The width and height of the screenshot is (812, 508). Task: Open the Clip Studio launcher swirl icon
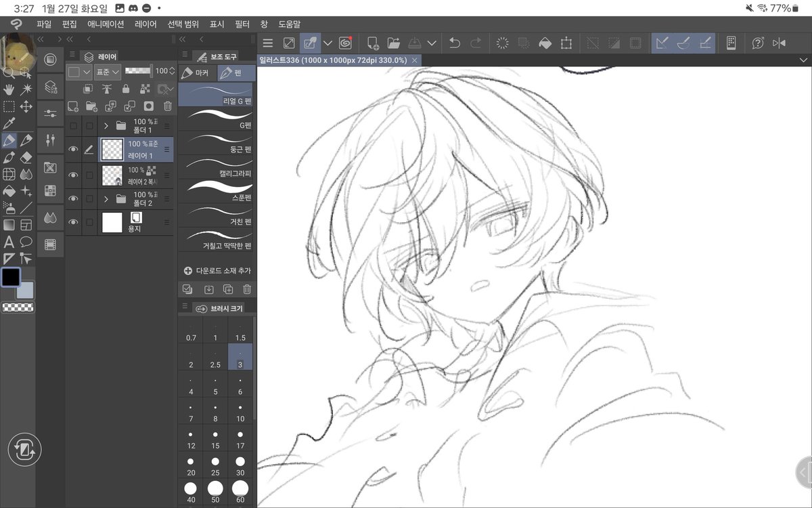pyautogui.click(x=345, y=43)
